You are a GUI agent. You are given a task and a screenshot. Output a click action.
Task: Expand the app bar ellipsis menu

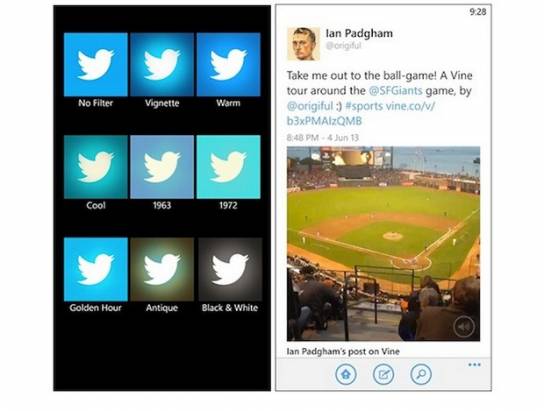[474, 365]
